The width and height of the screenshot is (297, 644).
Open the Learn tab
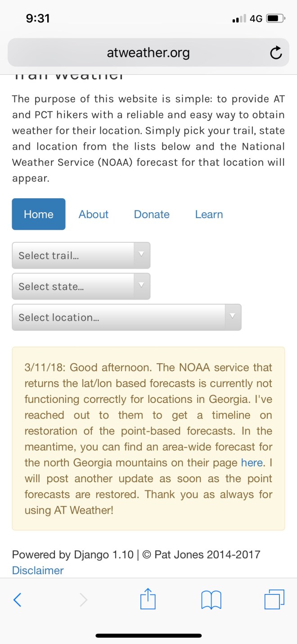(x=209, y=214)
